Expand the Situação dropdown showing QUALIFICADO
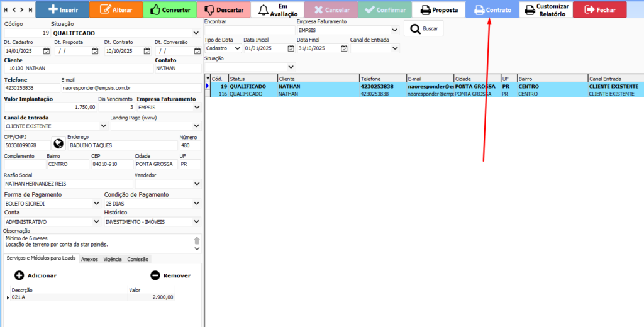 (197, 33)
